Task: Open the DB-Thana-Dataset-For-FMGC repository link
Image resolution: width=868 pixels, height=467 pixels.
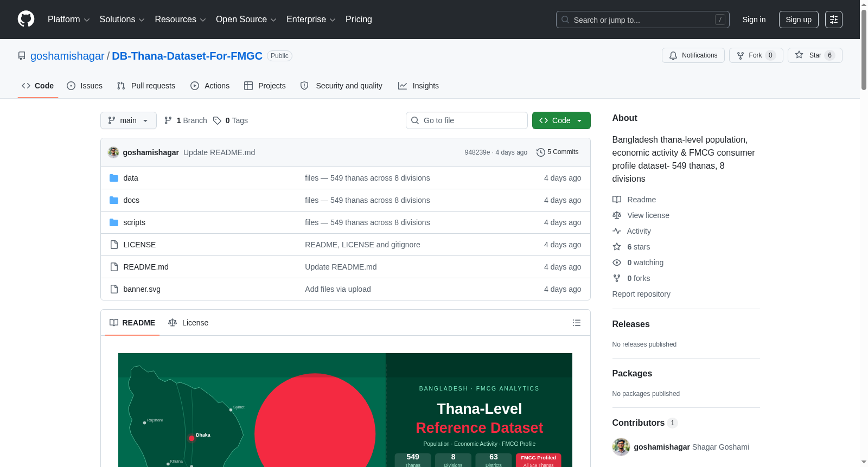Action: coord(187,56)
